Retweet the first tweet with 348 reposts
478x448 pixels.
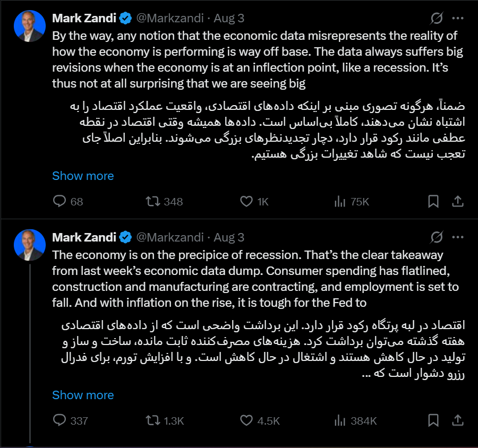(x=153, y=202)
